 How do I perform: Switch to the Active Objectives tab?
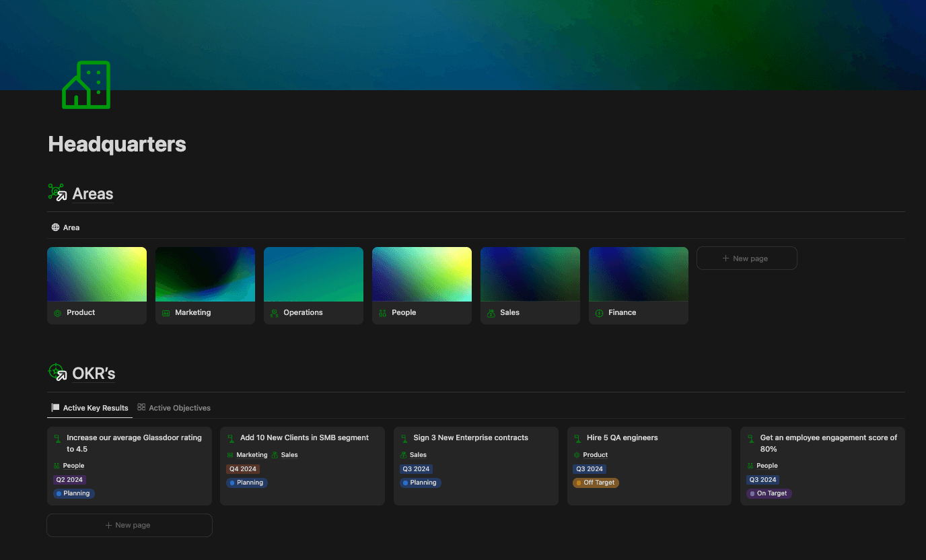(x=174, y=408)
